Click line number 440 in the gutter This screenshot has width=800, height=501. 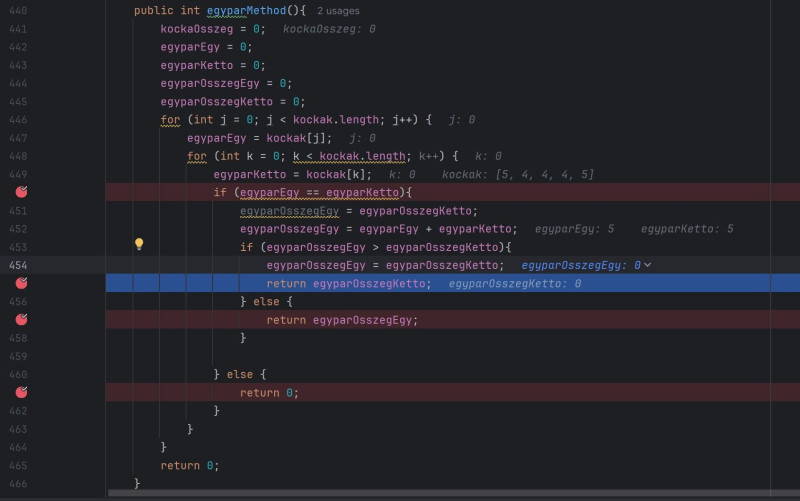18,11
